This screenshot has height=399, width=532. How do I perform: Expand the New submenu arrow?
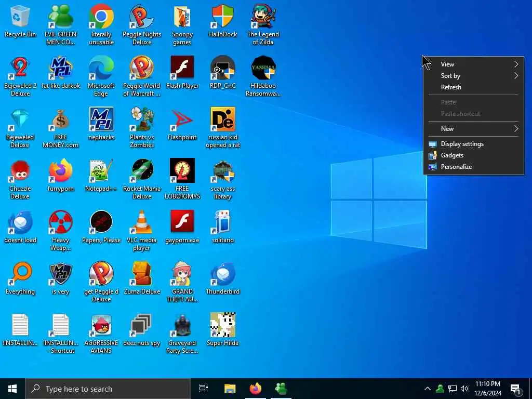click(516, 129)
